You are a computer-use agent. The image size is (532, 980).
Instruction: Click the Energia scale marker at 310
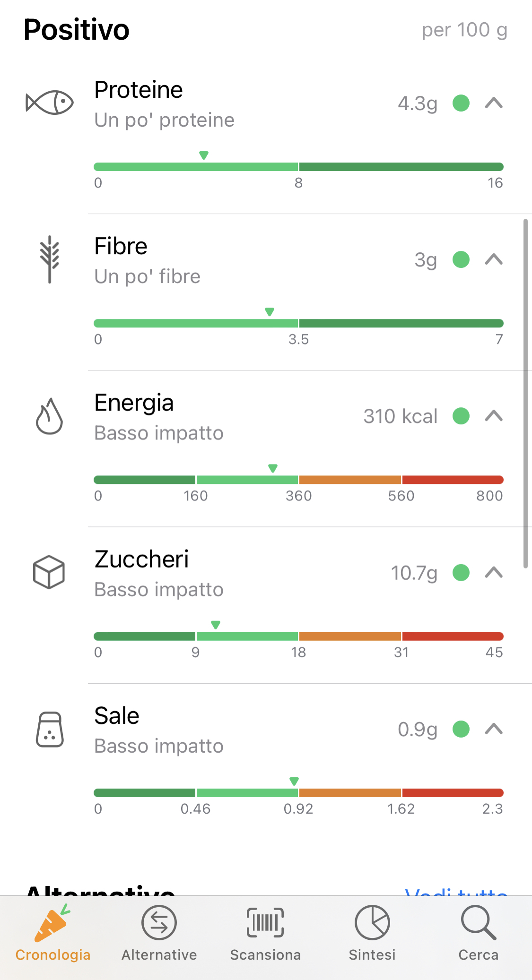click(x=273, y=468)
